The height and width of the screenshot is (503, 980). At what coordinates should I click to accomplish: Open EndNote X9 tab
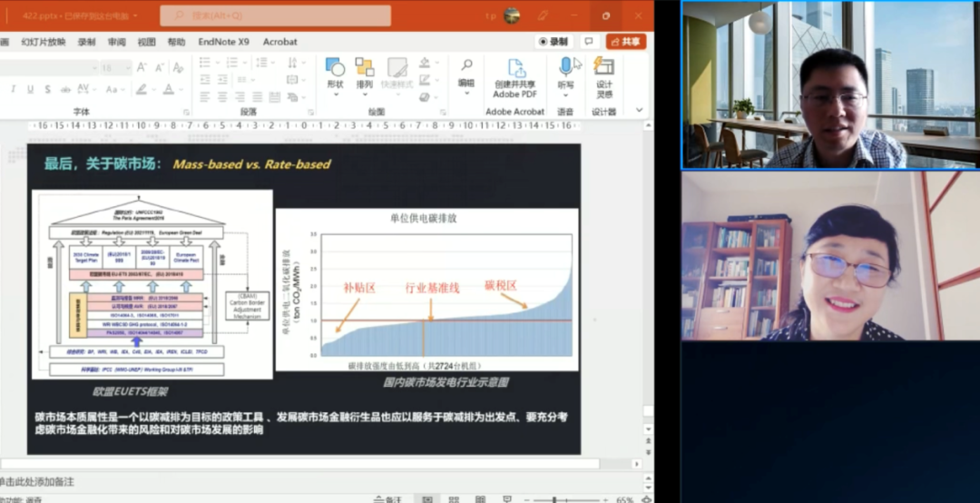tap(224, 42)
